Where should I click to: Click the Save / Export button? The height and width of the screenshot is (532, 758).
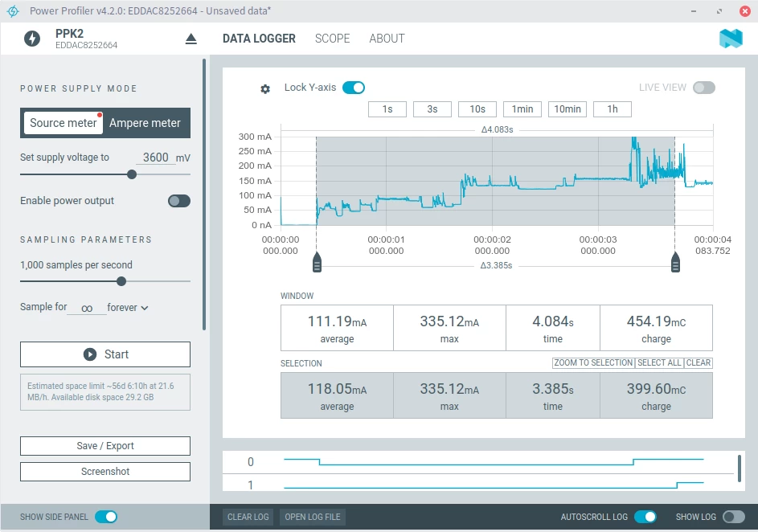pos(105,446)
